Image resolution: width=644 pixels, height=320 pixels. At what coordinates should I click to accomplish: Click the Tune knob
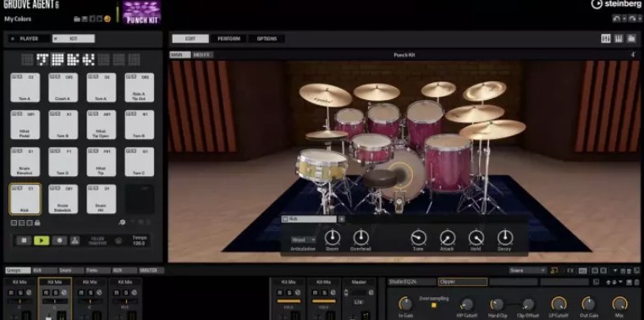click(x=419, y=237)
